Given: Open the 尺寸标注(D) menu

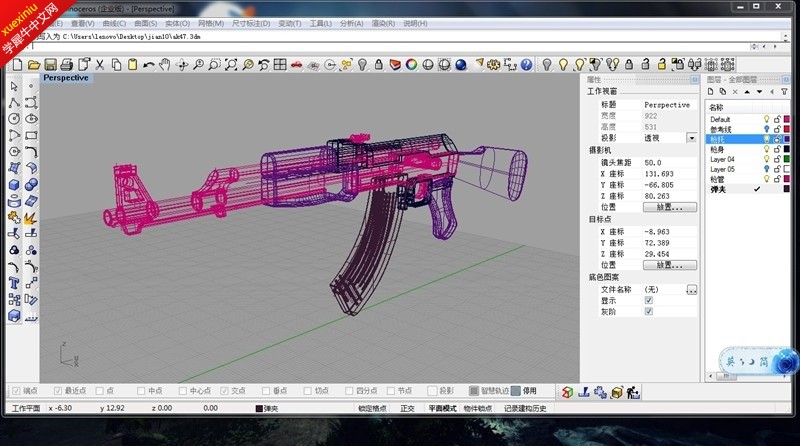Looking at the screenshot, I should (251, 23).
